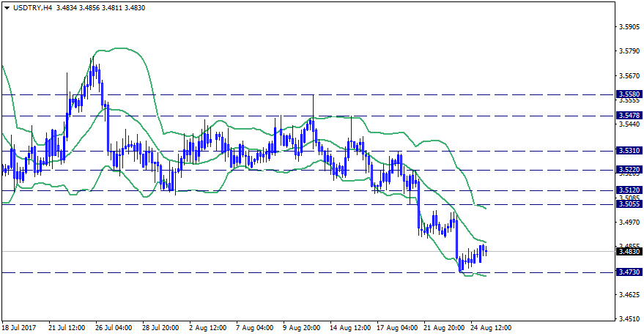Viewport: 644px width, 336px height.
Task: Click the 17 Aug 04:00 time label
Action: (x=398, y=328)
